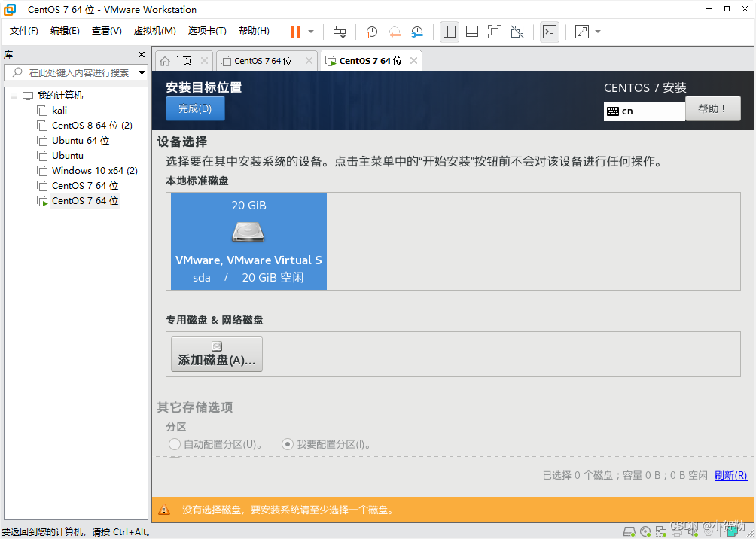Open the 查看(V) menu
Screen dimensions: 756x539
pyautogui.click(x=107, y=31)
